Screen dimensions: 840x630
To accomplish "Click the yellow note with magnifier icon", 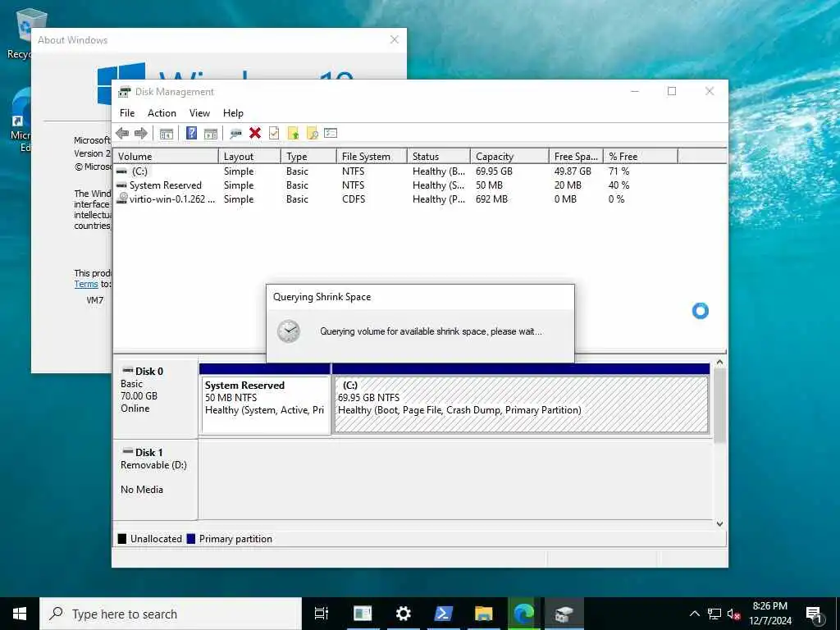I will point(313,134).
